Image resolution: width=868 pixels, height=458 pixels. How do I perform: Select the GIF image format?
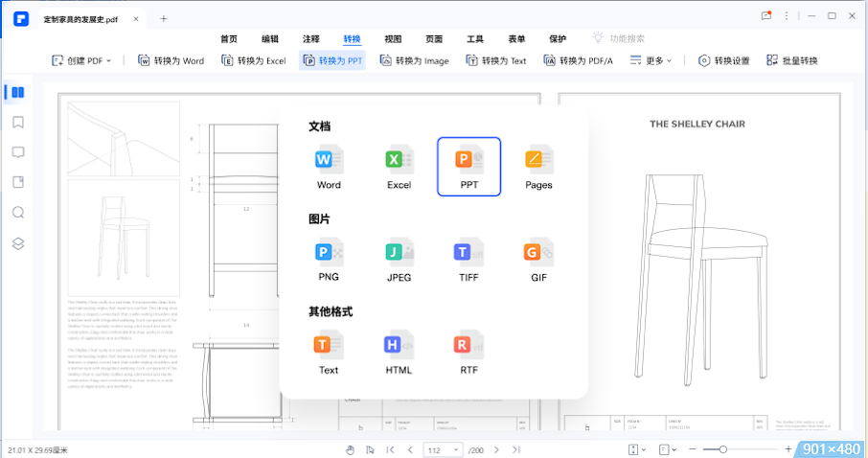click(x=538, y=252)
